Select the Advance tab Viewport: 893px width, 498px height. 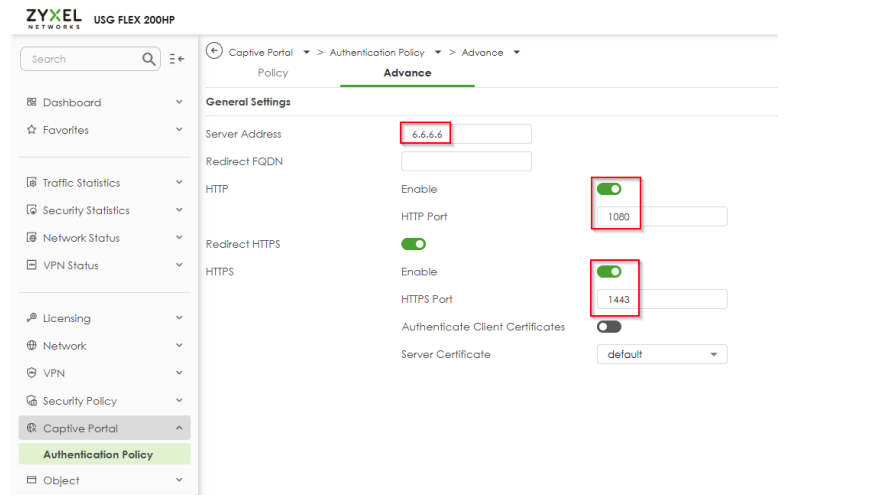click(407, 73)
